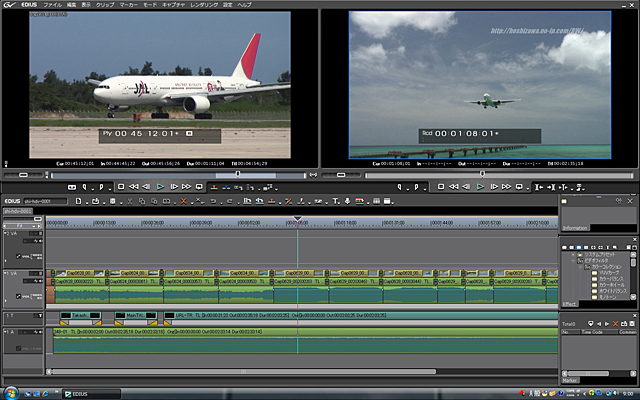Select ホワイトバランス in the effect tree
640x400 pixels.
(608, 290)
